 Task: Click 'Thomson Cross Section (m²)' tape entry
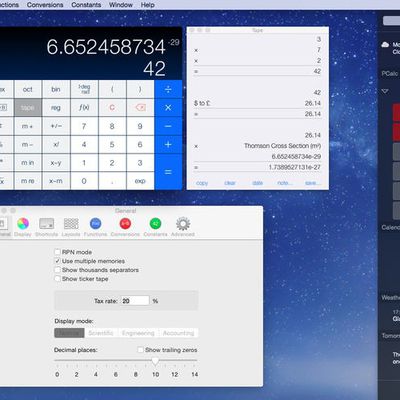tap(282, 146)
